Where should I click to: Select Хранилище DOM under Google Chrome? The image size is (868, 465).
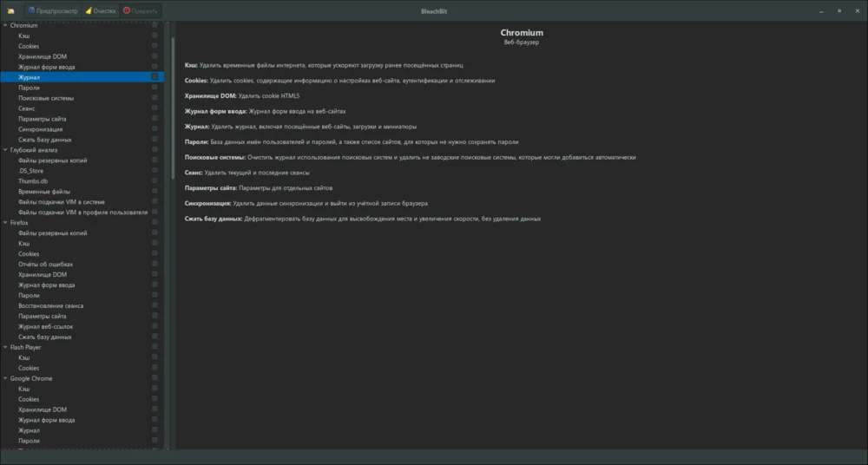[43, 409]
